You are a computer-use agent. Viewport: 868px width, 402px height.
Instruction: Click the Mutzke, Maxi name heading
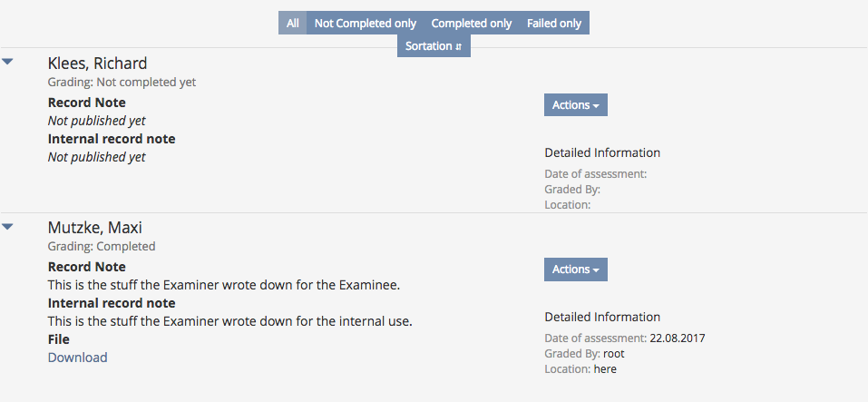point(95,228)
